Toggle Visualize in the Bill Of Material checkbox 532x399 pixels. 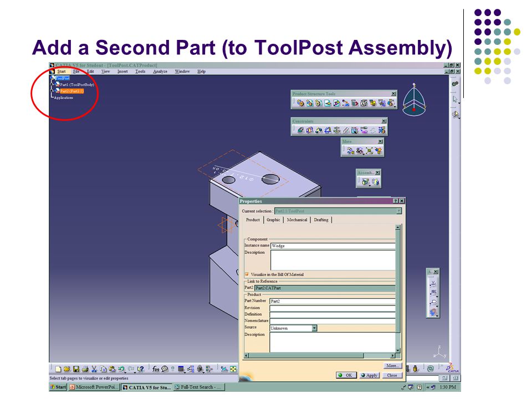point(247,274)
